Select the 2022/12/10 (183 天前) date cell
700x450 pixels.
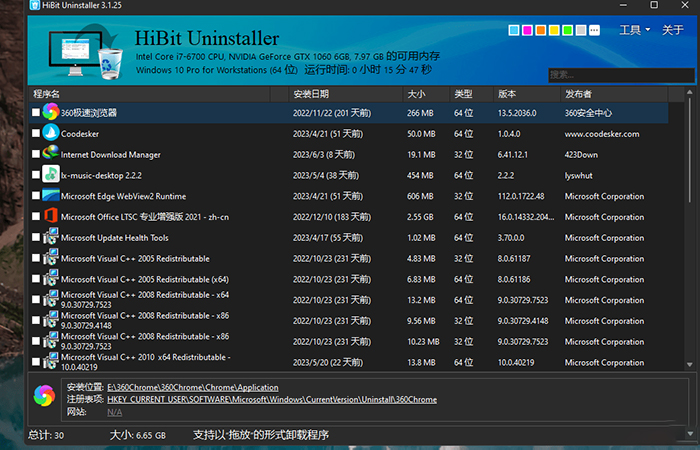click(x=332, y=217)
